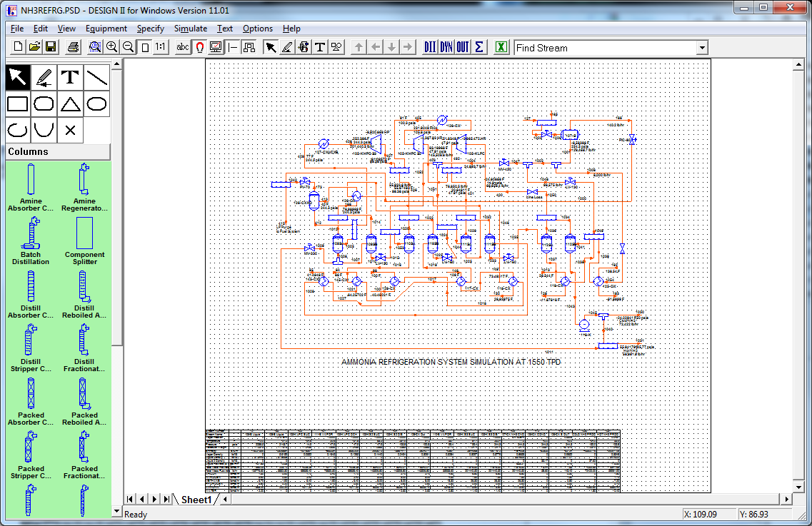Click the ruler line toolbar icon

click(x=233, y=47)
